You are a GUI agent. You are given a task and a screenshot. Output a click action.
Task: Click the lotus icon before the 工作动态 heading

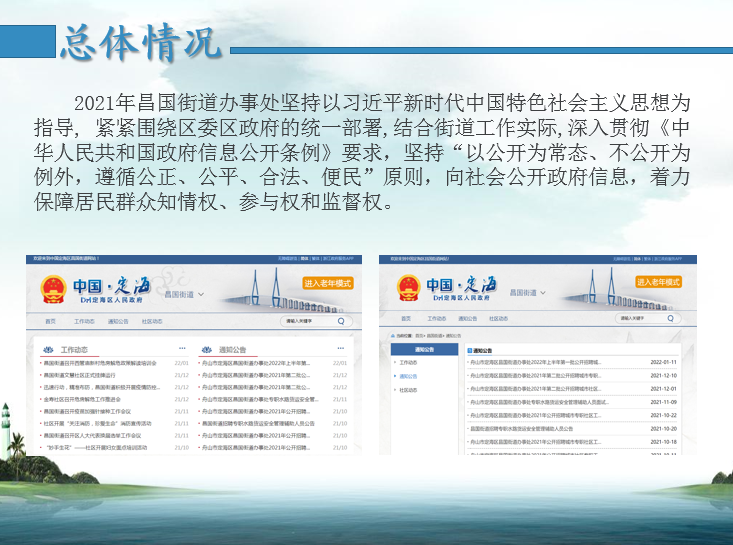point(49,350)
